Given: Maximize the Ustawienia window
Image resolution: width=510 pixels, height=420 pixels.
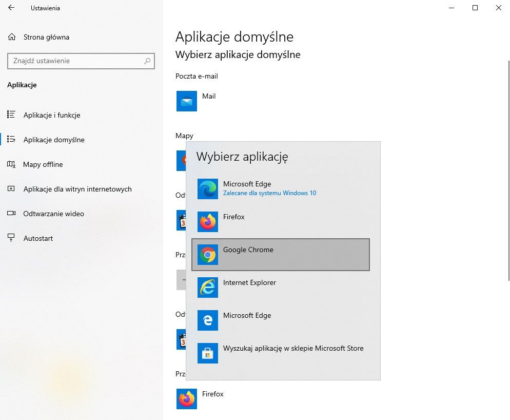Looking at the screenshot, I should 475,8.
